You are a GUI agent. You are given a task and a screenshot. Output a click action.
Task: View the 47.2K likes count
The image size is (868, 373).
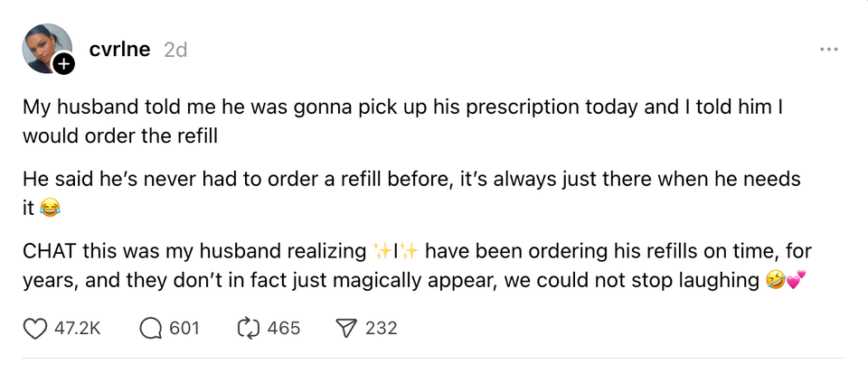pos(77,328)
